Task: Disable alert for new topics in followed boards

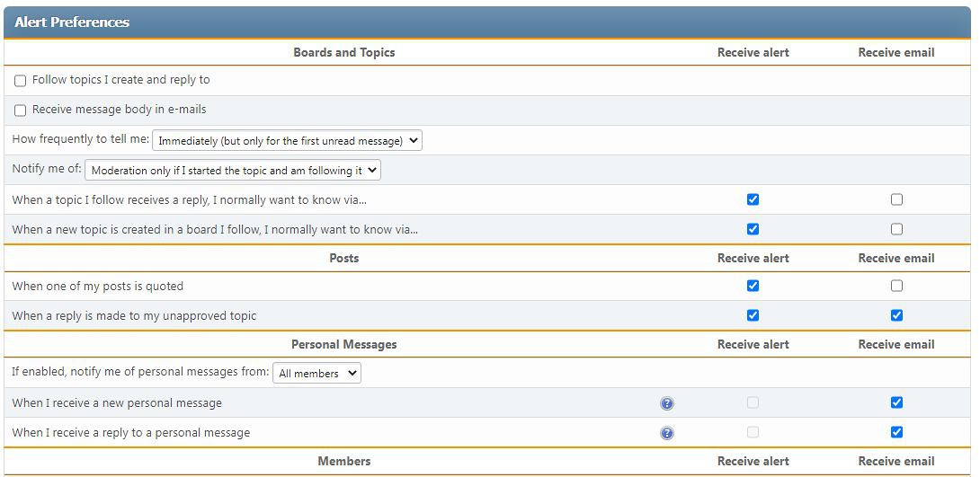Action: (753, 229)
